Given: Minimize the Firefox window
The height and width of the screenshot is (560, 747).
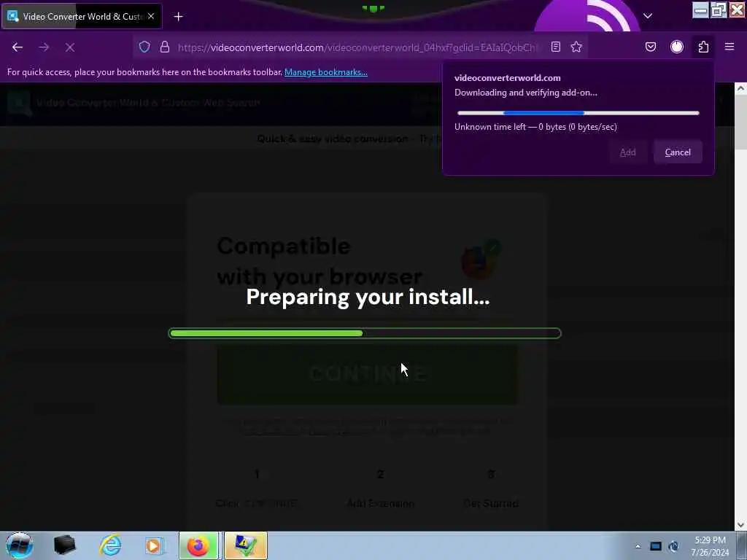Looking at the screenshot, I should pos(700,10).
